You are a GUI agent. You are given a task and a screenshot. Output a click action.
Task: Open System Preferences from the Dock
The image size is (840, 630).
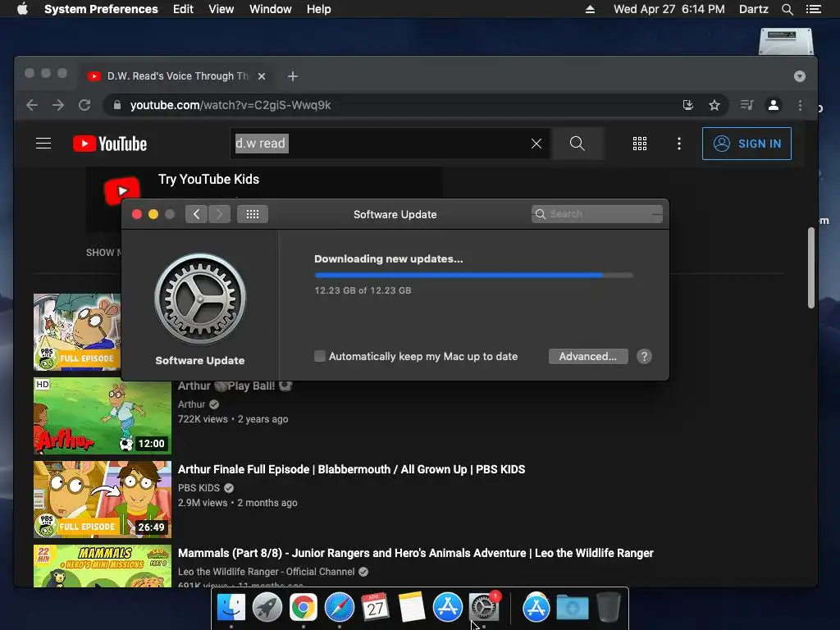(x=484, y=608)
